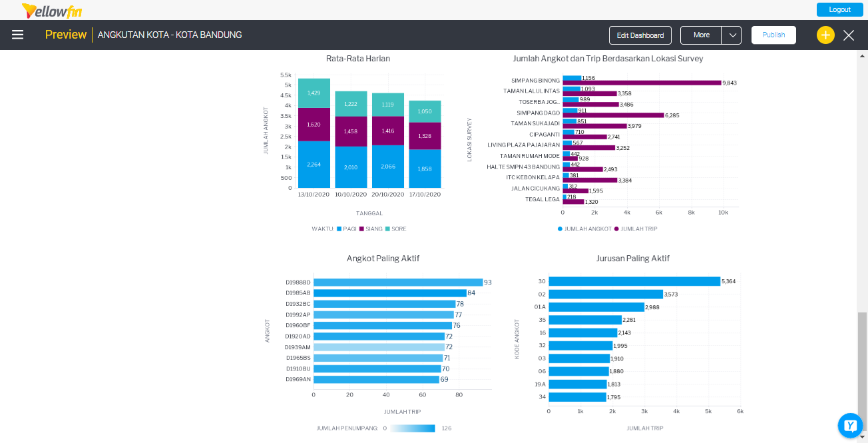Click the vertical scrollbar thumb
This screenshot has width=868, height=443.
[x=862, y=363]
